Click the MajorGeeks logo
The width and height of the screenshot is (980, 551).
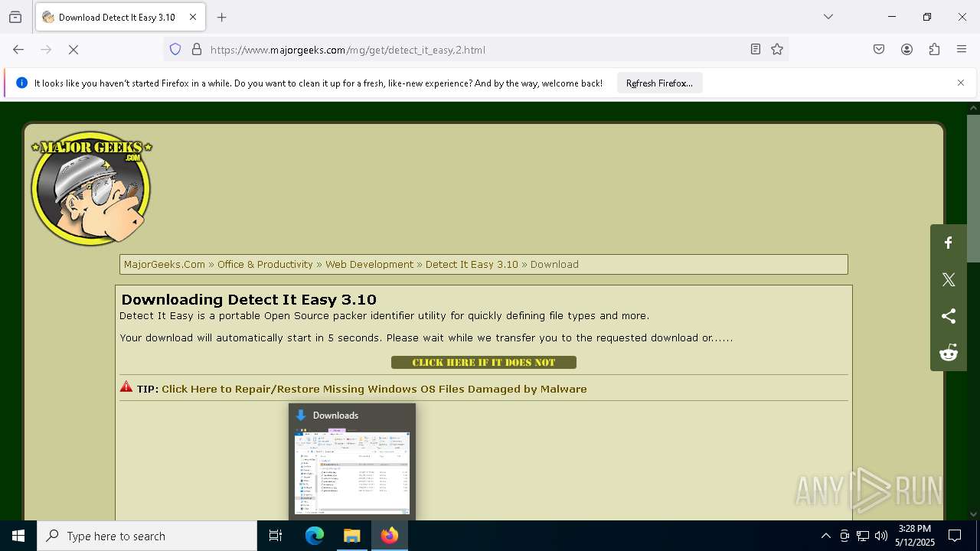click(91, 187)
